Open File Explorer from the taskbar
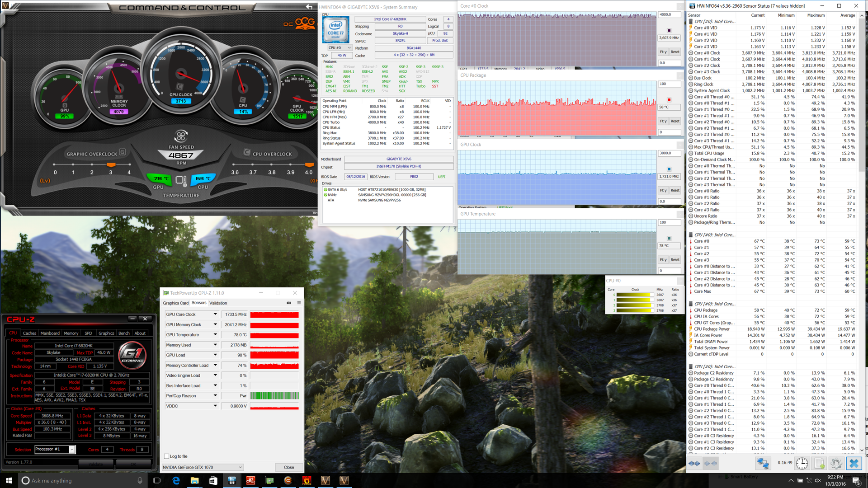This screenshot has width=868, height=488. click(x=194, y=480)
